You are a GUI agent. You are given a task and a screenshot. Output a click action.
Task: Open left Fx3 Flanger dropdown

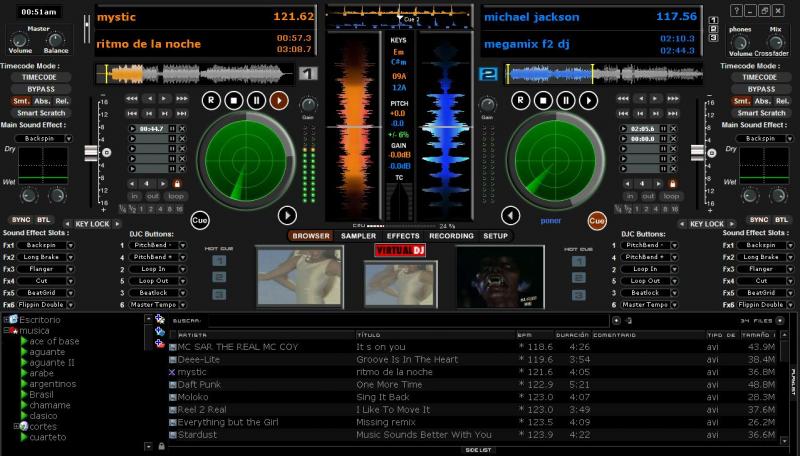(70, 269)
